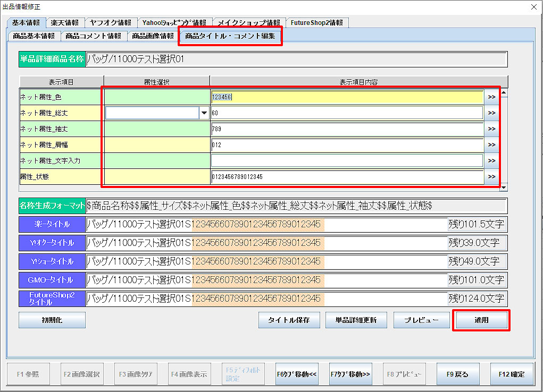Click the 単品詳細更新 button
543x392 pixels.
[x=356, y=320]
